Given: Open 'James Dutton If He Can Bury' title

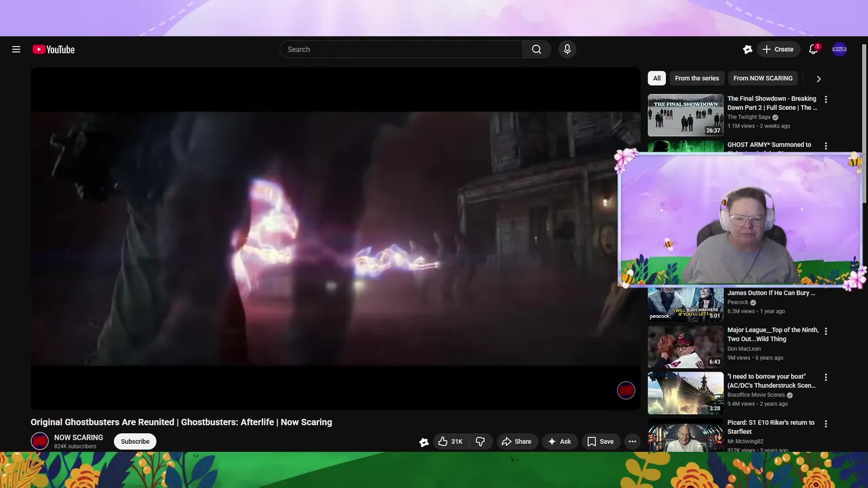Looking at the screenshot, I should pos(771,293).
